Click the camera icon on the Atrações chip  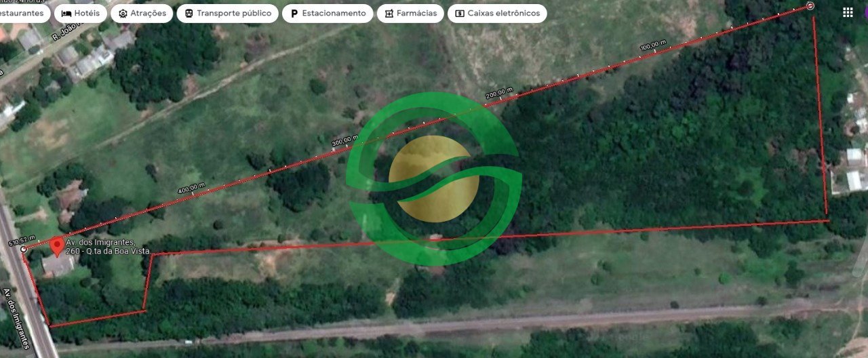click(123, 14)
